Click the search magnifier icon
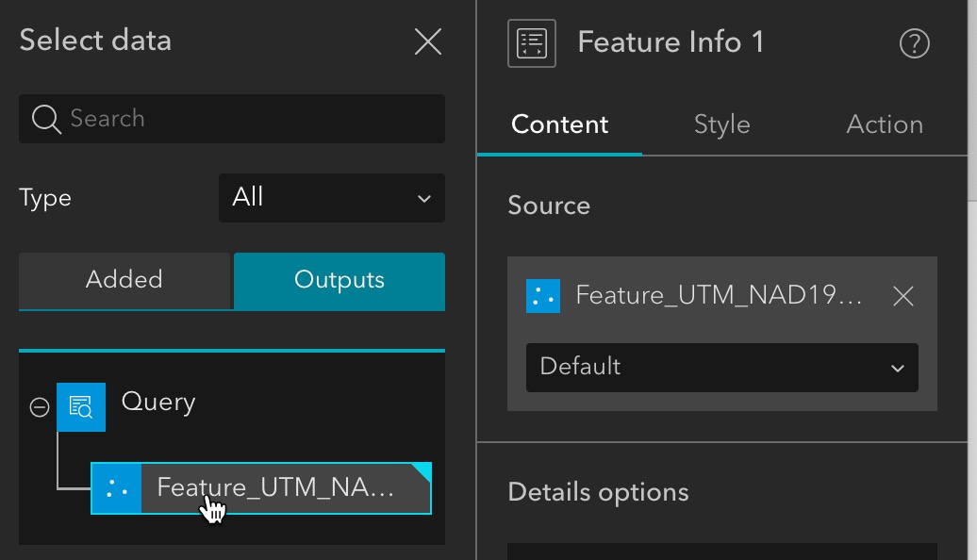The width and height of the screenshot is (977, 560). click(x=45, y=119)
